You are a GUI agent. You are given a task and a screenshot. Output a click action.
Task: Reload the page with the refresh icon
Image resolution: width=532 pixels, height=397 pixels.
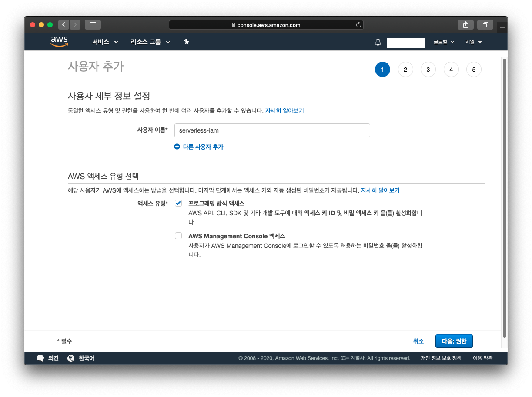[x=358, y=25]
